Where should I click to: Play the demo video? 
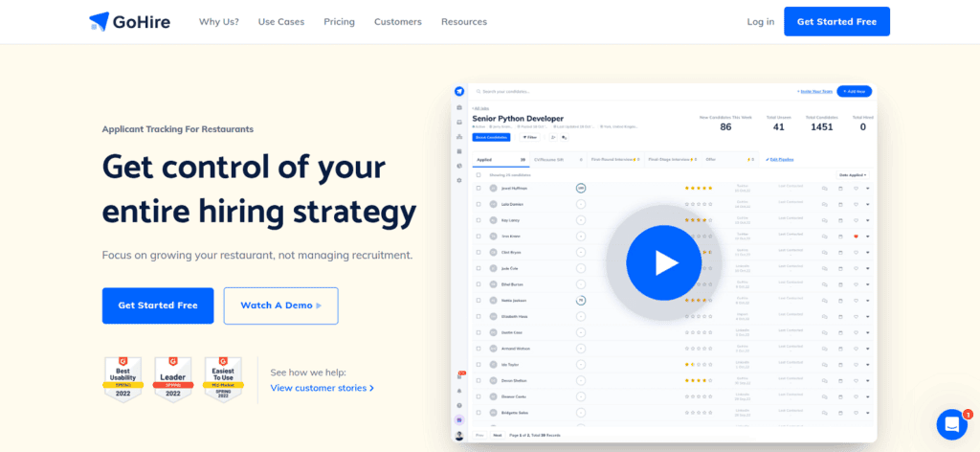point(663,262)
